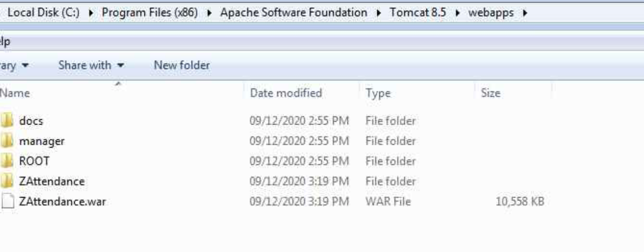The width and height of the screenshot is (644, 252).
Task: Select the ZAttendance folder icon
Action: point(7,181)
